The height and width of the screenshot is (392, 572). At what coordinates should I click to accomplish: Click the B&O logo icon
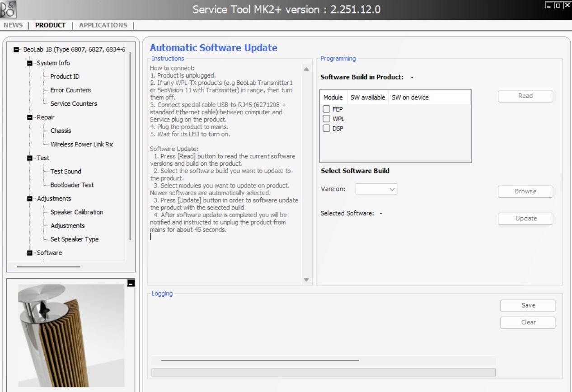pos(9,9)
